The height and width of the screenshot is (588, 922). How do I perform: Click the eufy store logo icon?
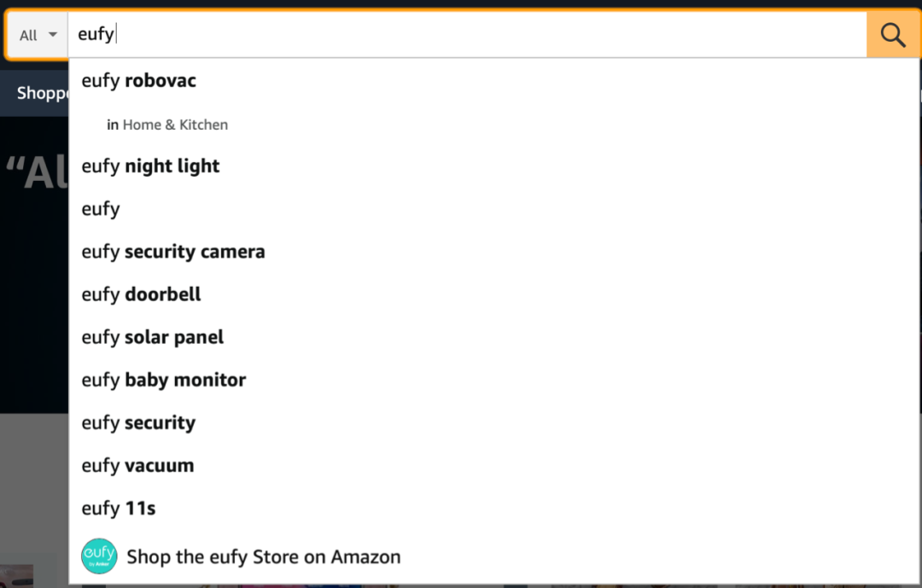[x=99, y=556]
